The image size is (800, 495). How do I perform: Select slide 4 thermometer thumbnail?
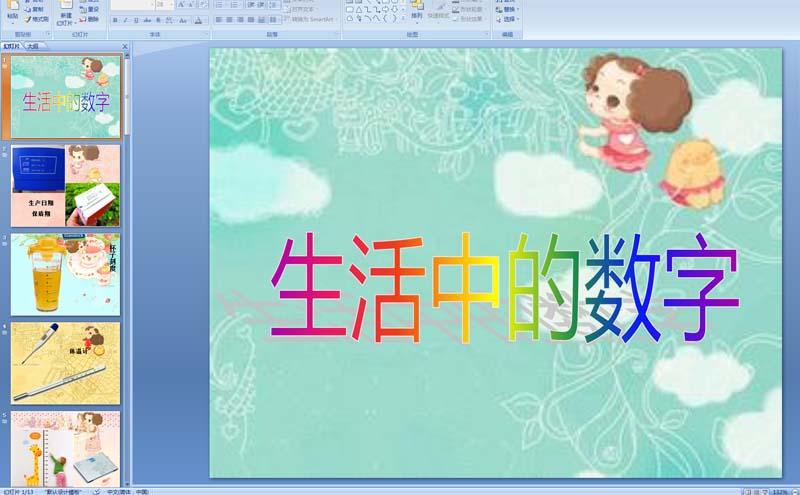pos(66,363)
